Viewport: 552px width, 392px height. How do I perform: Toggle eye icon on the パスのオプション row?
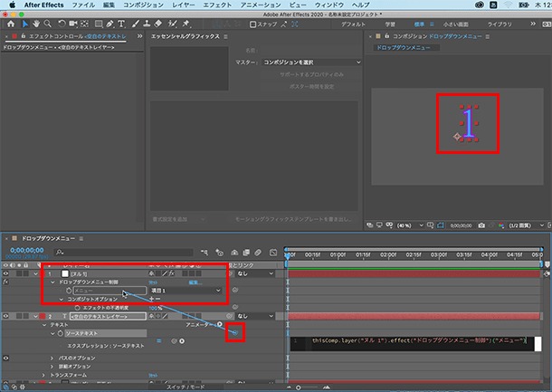pyautogui.click(x=5, y=358)
